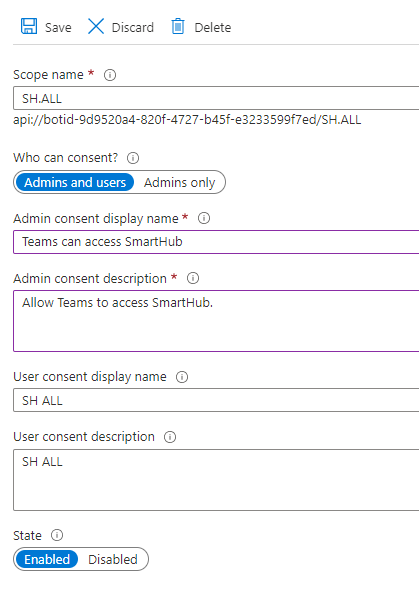Click the Save label text
Viewport: 419px width, 589px height.
tap(58, 27)
